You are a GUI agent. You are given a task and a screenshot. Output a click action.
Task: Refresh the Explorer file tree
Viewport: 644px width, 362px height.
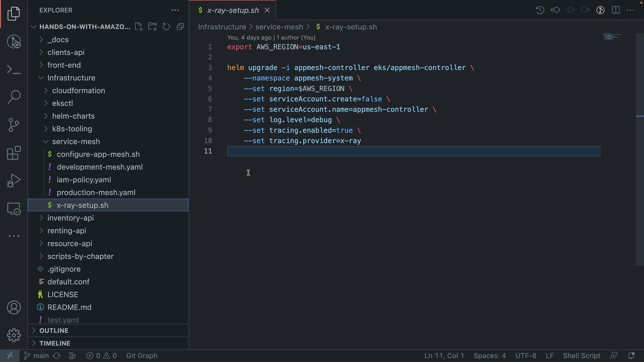(166, 27)
